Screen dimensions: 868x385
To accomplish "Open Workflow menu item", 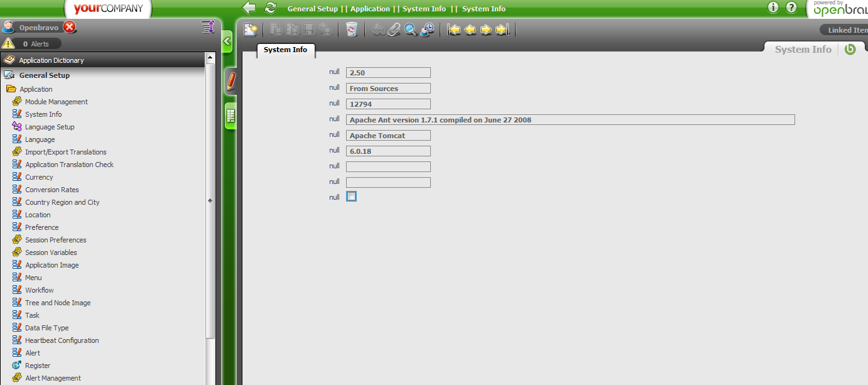I will point(40,290).
